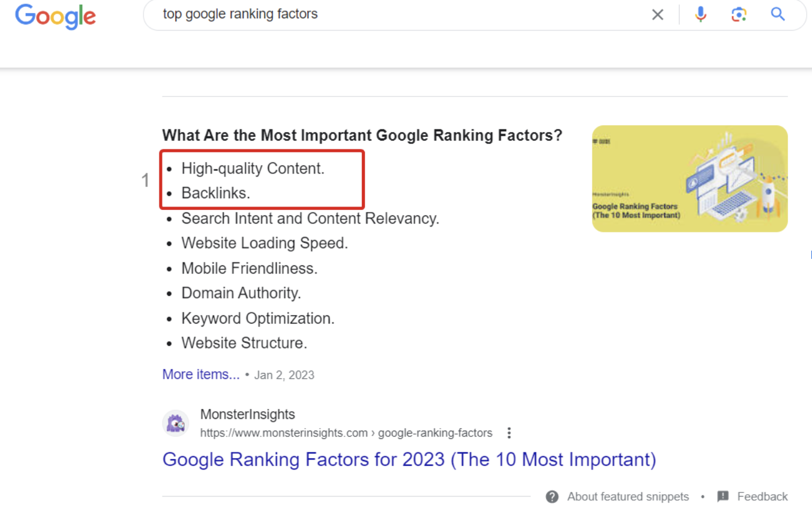
Task: Expand More items link
Action: [x=201, y=374]
